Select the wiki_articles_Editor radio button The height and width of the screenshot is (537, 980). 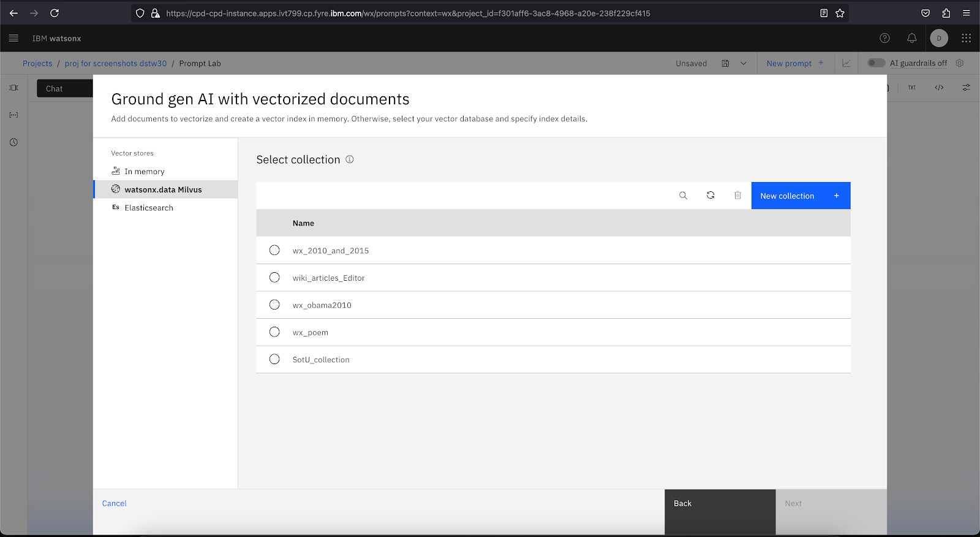click(274, 278)
